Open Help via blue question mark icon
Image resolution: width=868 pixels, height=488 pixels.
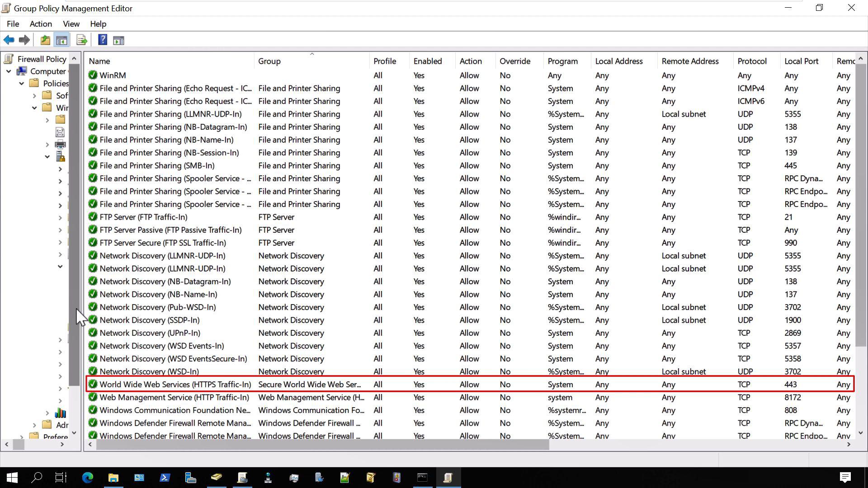pyautogui.click(x=103, y=40)
